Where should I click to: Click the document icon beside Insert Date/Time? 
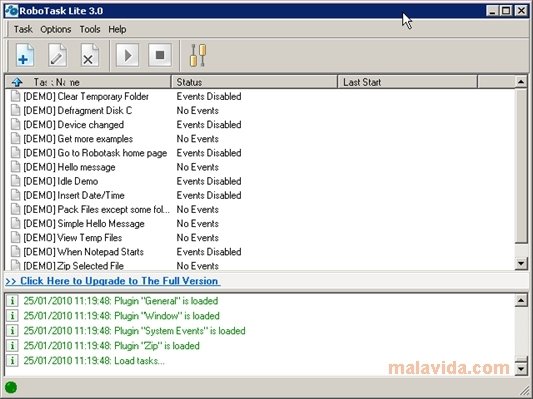(x=15, y=195)
